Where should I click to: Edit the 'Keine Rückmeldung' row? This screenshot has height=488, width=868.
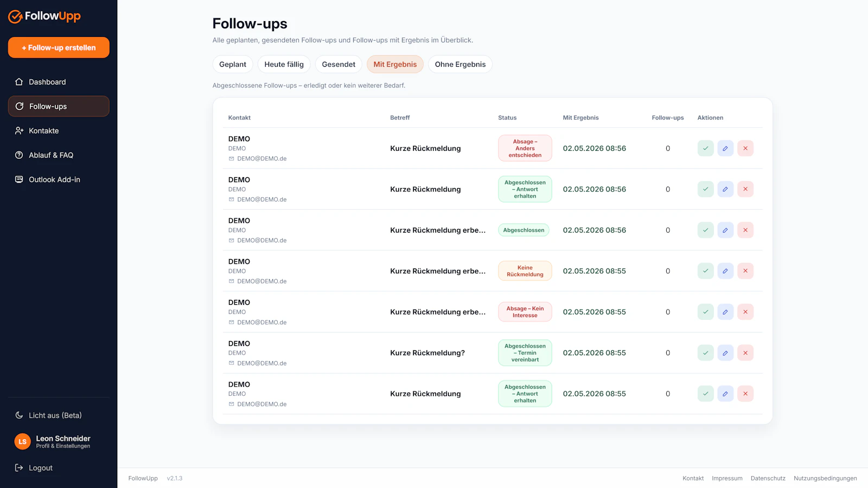coord(725,271)
